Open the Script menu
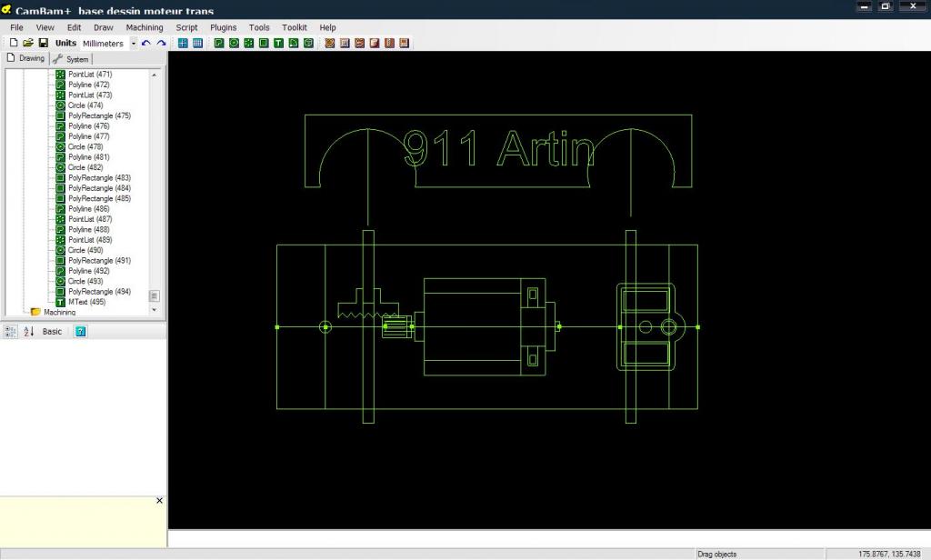 tap(186, 27)
